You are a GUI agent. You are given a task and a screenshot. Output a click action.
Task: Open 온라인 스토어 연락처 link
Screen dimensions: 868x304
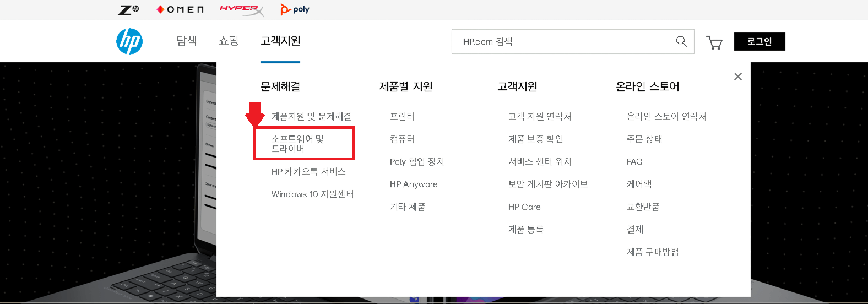(x=666, y=116)
